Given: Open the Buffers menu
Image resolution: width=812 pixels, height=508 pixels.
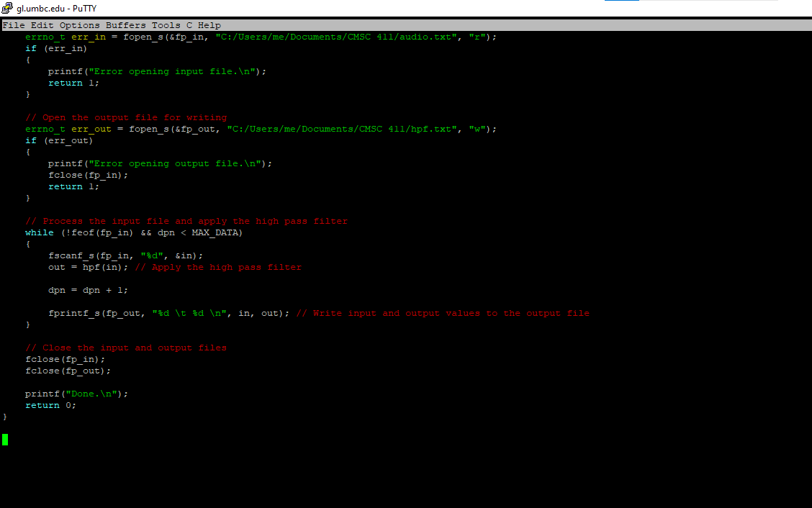Looking at the screenshot, I should (126, 24).
